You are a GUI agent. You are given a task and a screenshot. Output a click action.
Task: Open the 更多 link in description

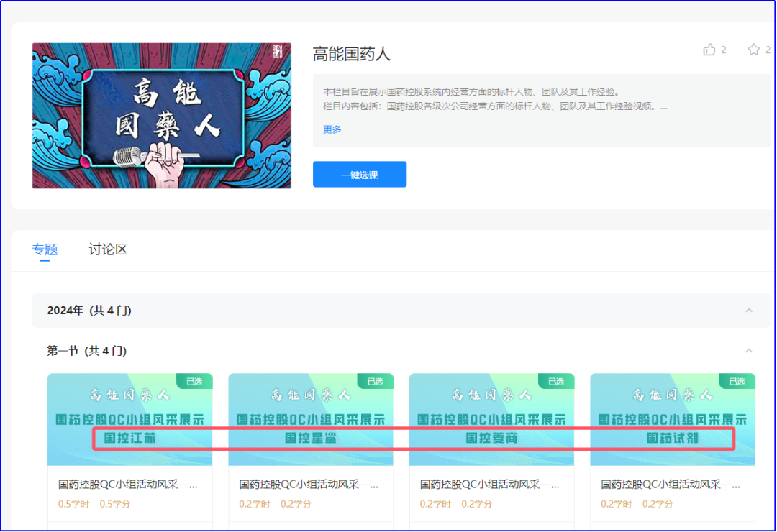pos(332,129)
